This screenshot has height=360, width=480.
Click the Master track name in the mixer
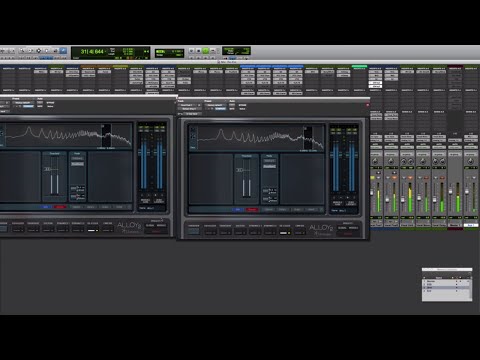[x=455, y=225]
